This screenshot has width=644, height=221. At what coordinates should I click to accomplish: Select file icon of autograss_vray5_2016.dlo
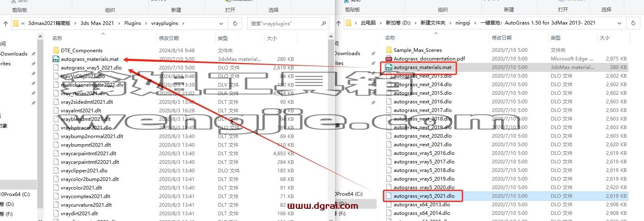pos(389,153)
